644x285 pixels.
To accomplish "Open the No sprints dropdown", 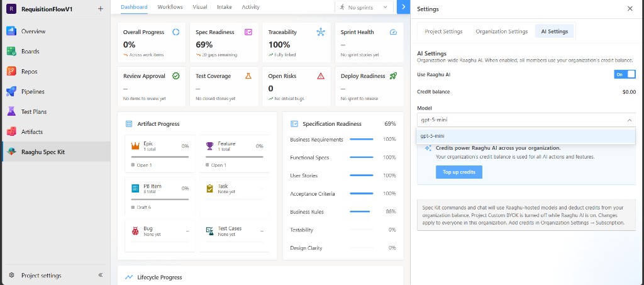I will click(x=364, y=7).
